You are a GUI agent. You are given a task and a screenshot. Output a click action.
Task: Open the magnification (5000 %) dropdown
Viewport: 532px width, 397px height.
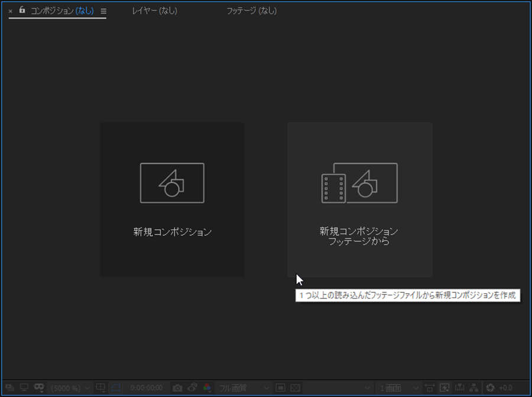pos(70,388)
